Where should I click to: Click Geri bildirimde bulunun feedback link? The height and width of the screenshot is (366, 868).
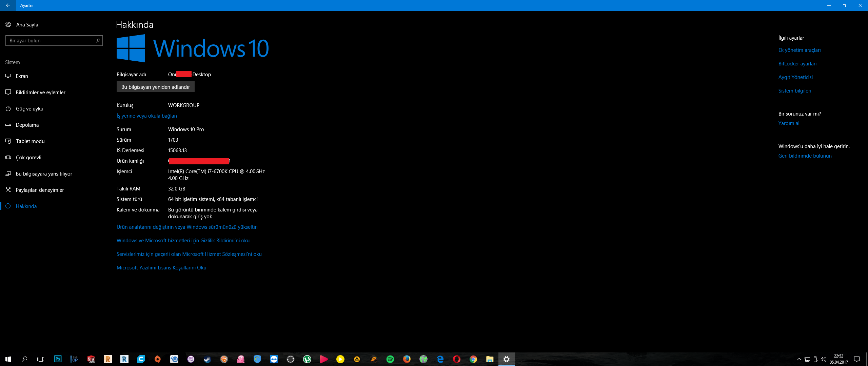point(805,156)
